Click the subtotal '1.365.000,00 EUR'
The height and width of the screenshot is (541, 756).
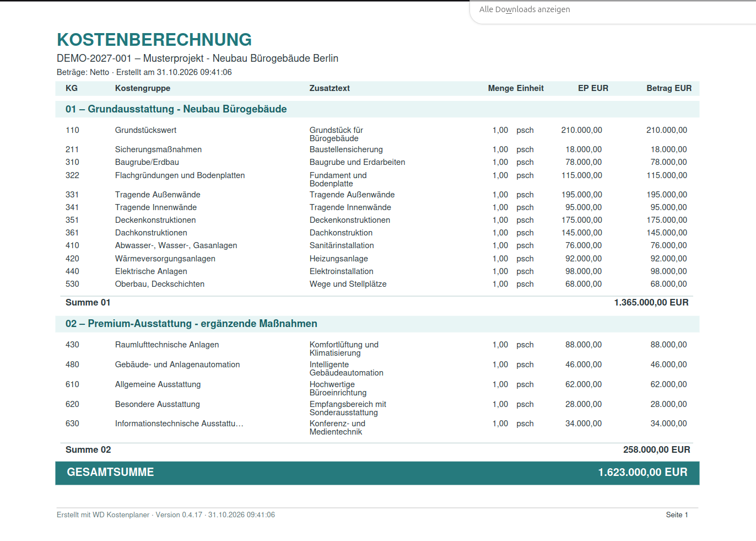[651, 302]
